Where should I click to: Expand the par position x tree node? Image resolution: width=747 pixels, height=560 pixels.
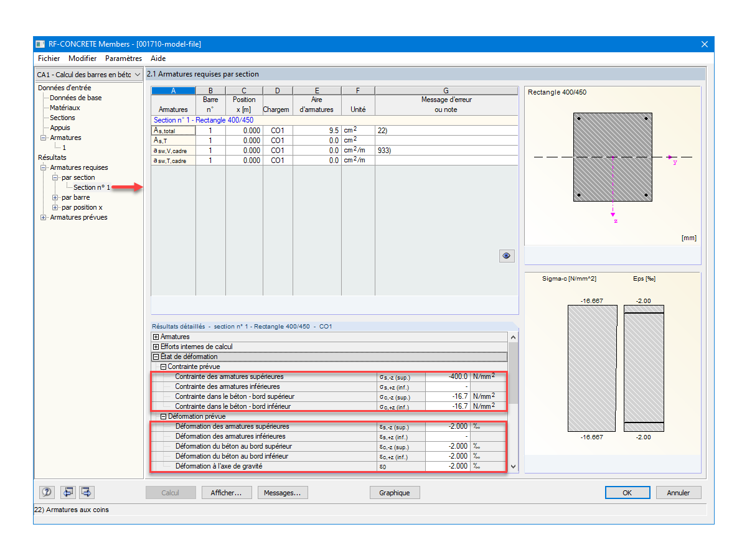click(x=55, y=207)
